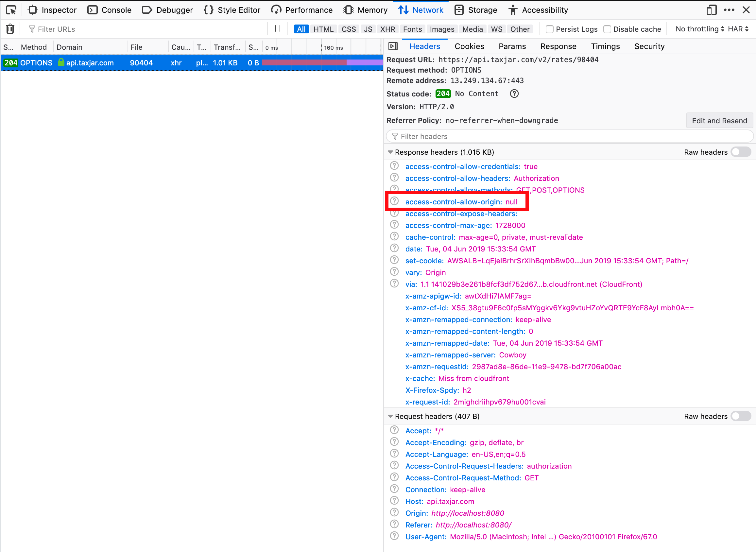Click status code help question icon
Viewport: 756px width, 552px height.
514,94
